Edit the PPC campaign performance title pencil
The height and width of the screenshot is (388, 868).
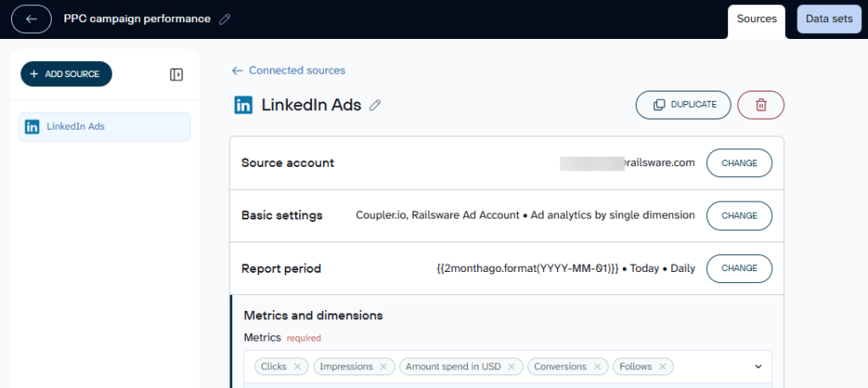[x=224, y=19]
